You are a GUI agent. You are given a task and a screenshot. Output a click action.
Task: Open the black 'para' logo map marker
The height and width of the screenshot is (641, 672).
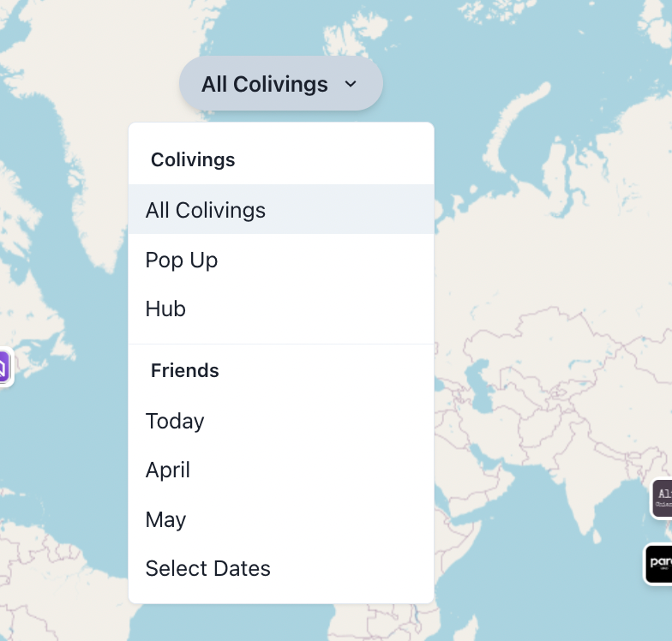pos(658,564)
